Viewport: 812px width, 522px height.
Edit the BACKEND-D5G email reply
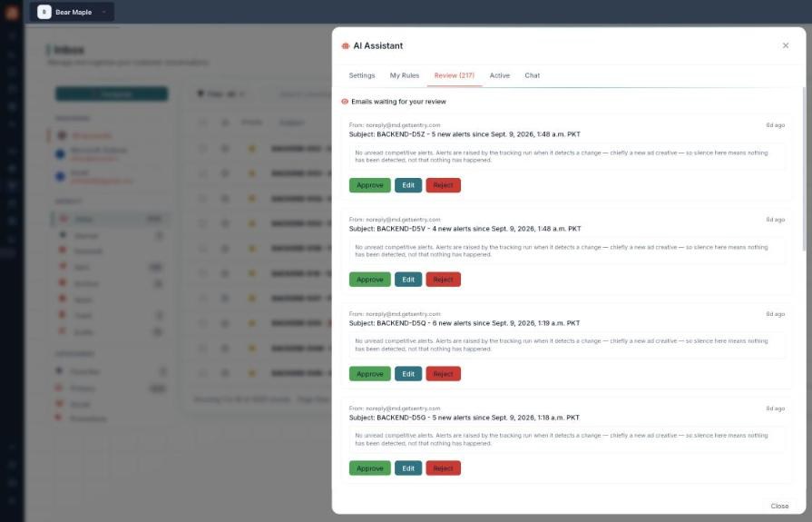[408, 468]
